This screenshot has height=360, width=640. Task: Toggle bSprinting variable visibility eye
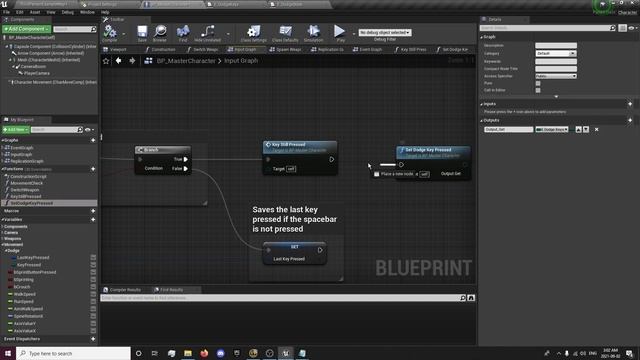point(93,280)
